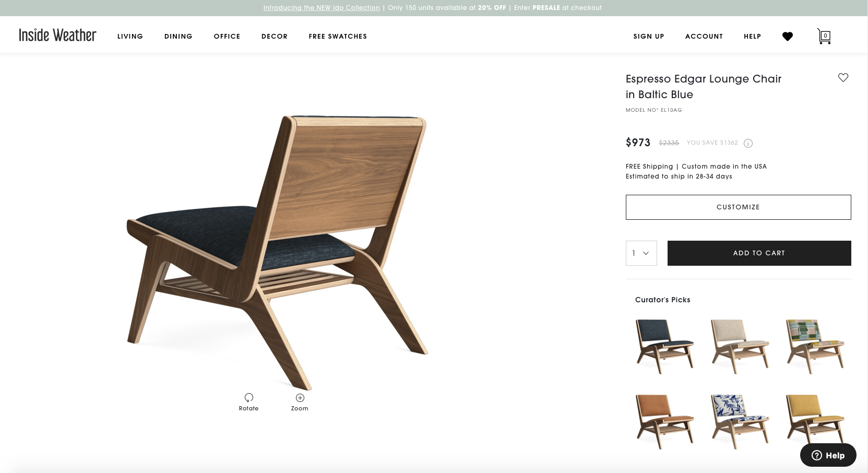Image resolution: width=868 pixels, height=473 pixels.
Task: Select the yellow chair curator's pick
Action: [x=815, y=421]
